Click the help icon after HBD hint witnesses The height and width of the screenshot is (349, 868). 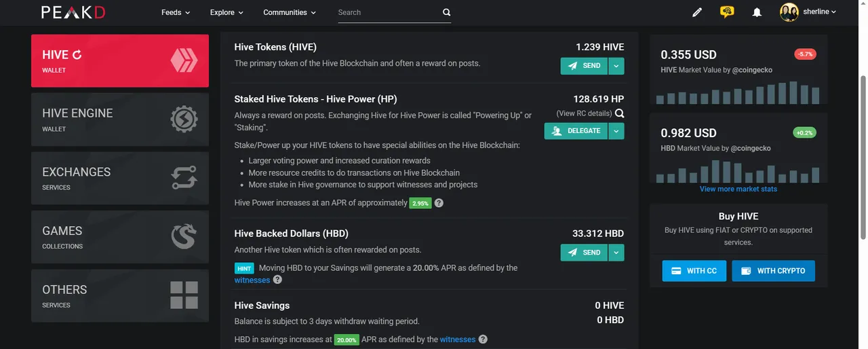pos(277,280)
